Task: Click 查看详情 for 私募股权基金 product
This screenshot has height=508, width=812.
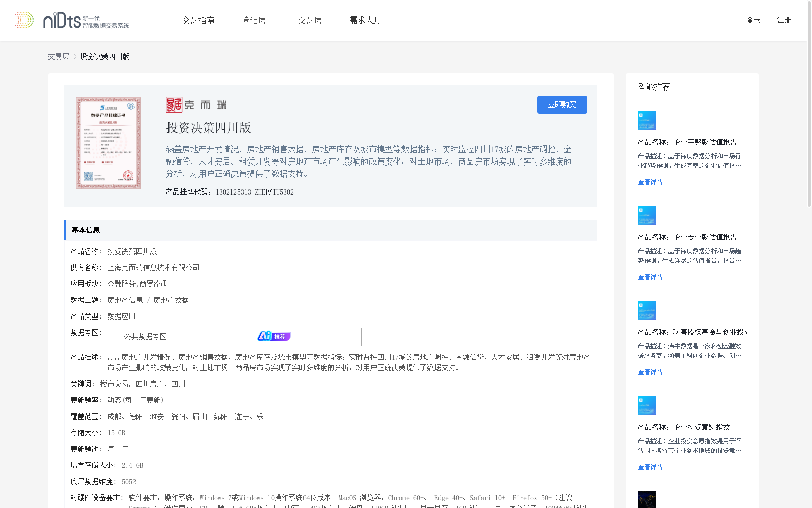Action: [x=650, y=372]
